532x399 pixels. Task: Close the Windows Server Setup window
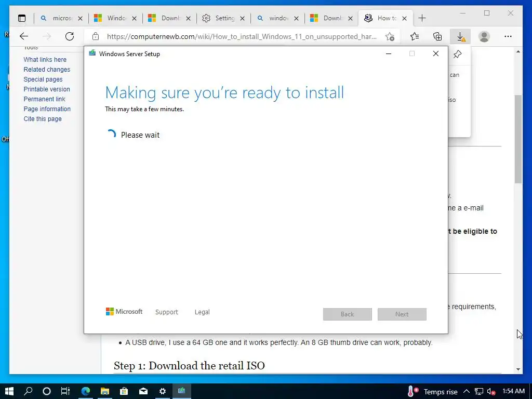click(x=436, y=54)
